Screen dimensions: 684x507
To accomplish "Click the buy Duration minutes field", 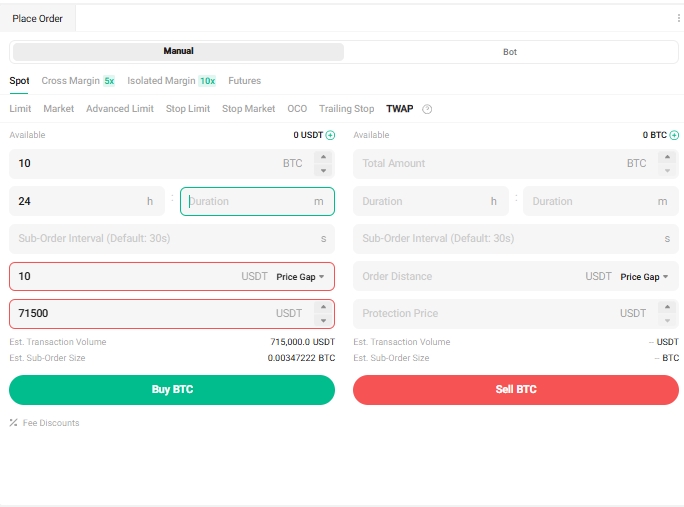I will 248,201.
